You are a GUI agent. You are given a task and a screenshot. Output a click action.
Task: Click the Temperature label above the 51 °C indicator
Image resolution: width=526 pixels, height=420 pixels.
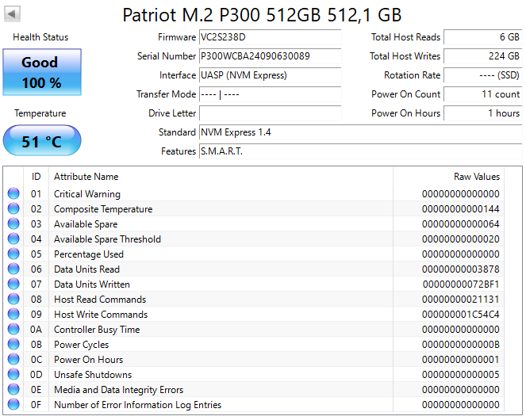(40, 113)
